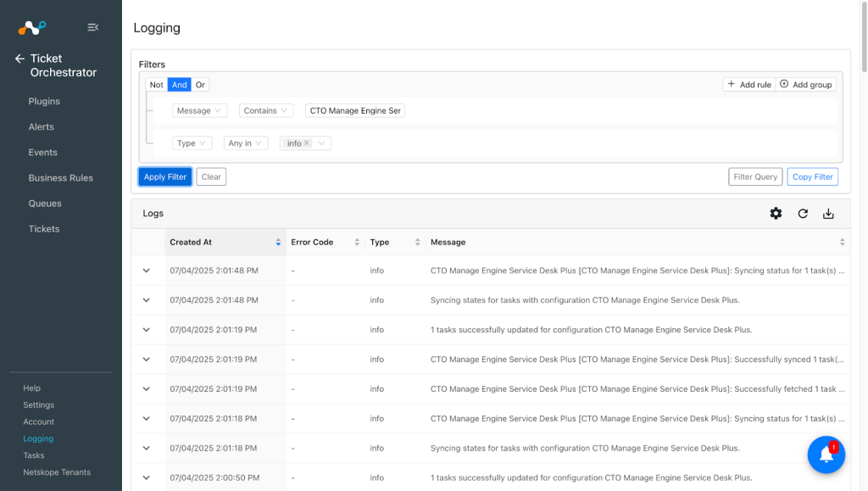Expand the 2:00:50 PM log row
This screenshot has width=868, height=491.
pyautogui.click(x=146, y=477)
